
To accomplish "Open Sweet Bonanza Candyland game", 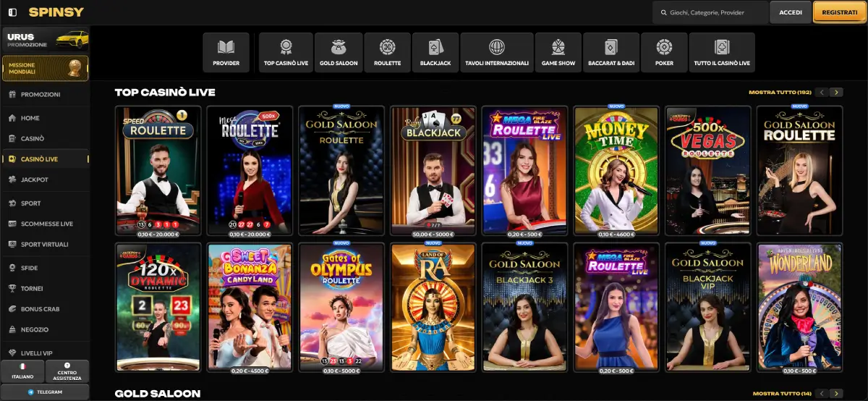I will 250,308.
